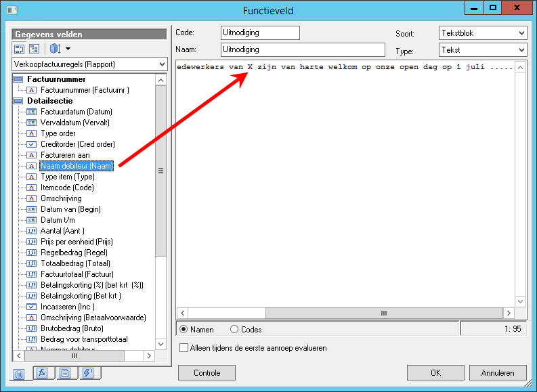Open the database fields icon dropdown arrow
Screen dimensions: 537x392
[x=68, y=49]
